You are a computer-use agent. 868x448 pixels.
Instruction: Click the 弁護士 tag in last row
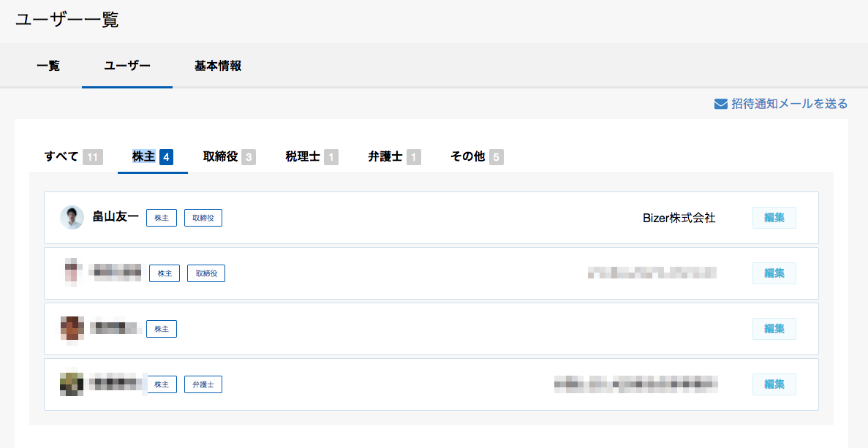coord(203,384)
